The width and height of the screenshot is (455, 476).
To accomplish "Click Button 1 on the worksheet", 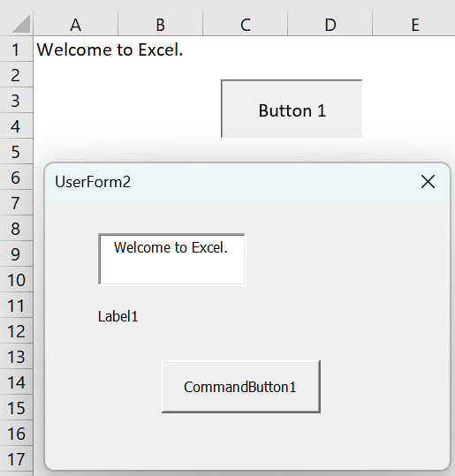I will click(x=292, y=109).
